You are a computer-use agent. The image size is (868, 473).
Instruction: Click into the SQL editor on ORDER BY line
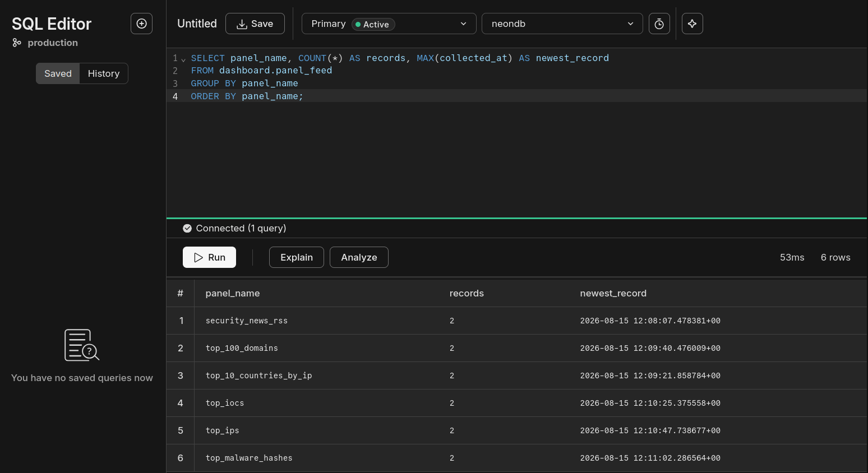click(x=247, y=96)
